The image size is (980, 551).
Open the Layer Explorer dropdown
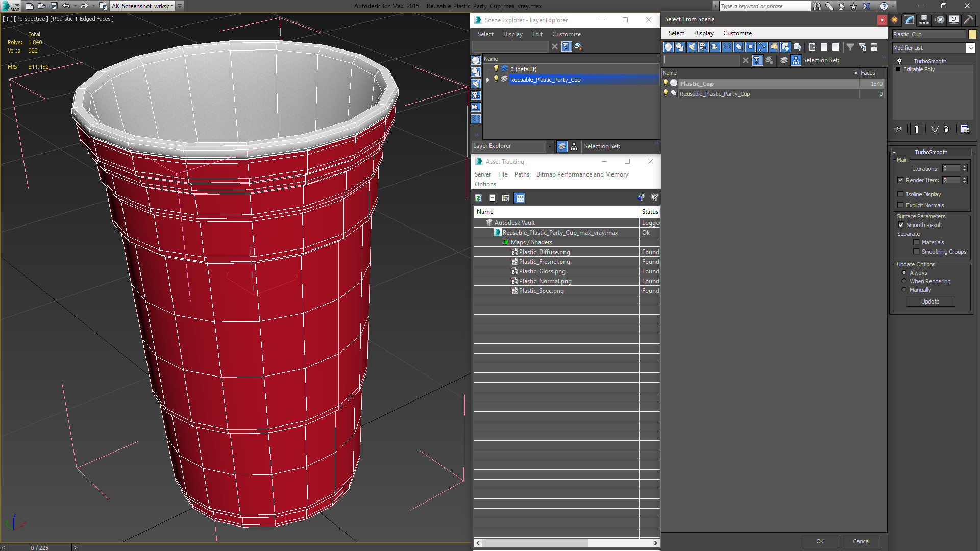pyautogui.click(x=550, y=146)
